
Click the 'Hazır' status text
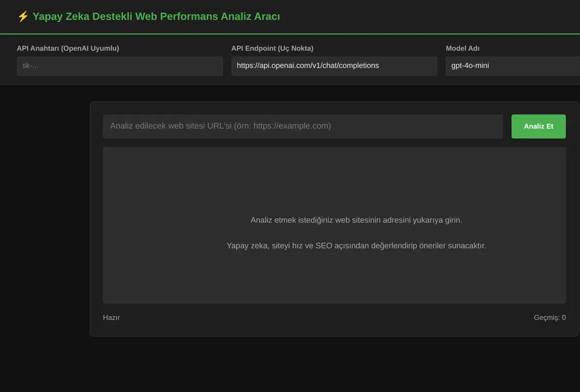[111, 318]
